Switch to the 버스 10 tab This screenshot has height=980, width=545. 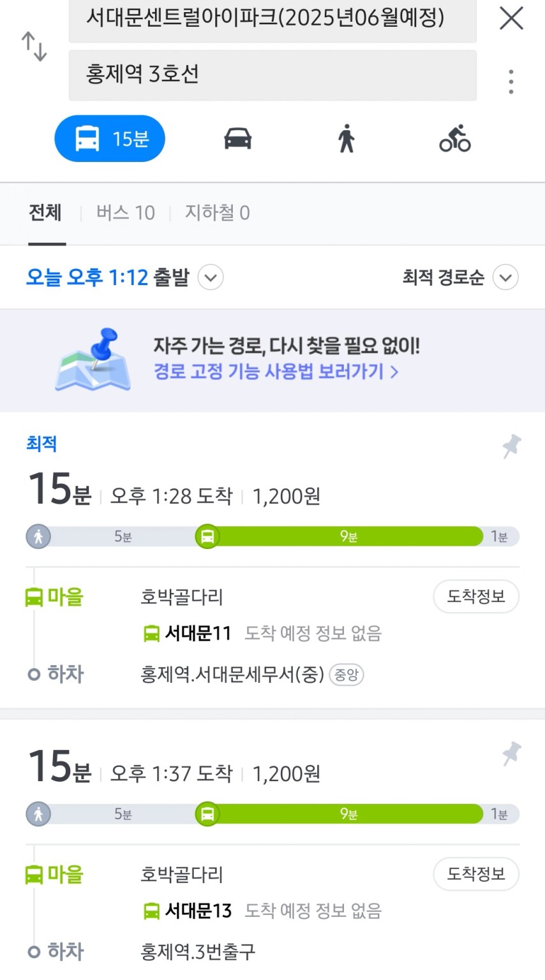(125, 212)
